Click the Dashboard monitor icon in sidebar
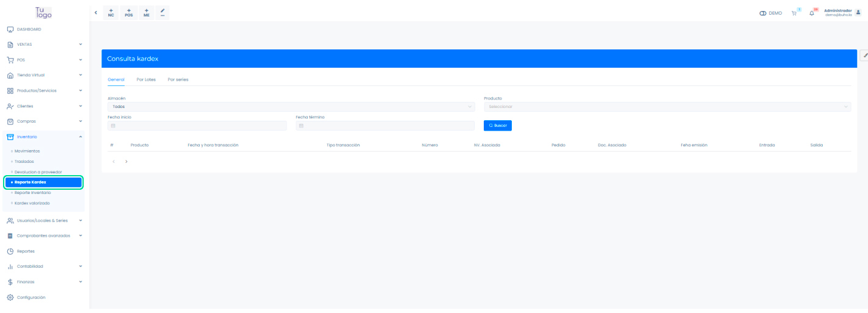 point(10,29)
